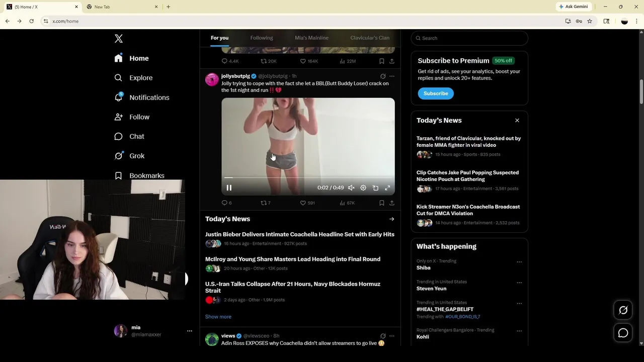
Task: Open more options for Steven Yeun trend
Action: click(x=519, y=283)
